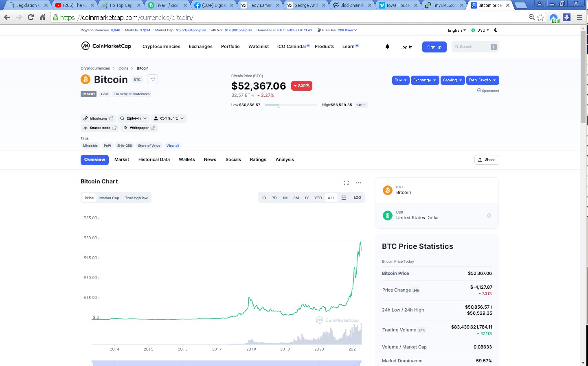Open the Earn Crypto dropdown

tap(483, 80)
